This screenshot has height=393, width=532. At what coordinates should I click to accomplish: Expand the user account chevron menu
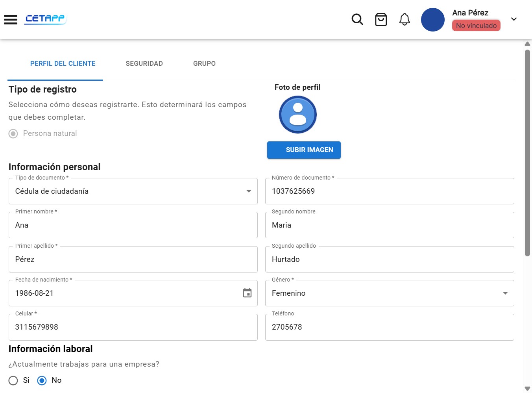514,19
